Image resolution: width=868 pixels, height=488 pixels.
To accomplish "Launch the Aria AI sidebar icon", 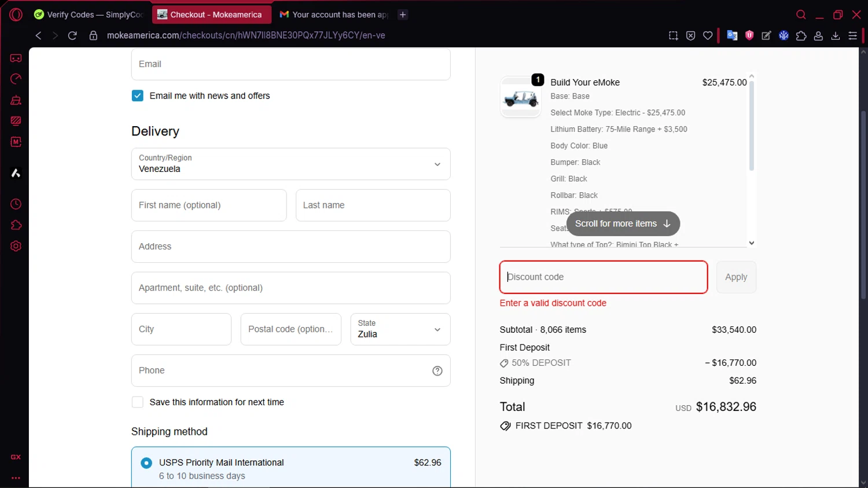I will (x=16, y=173).
